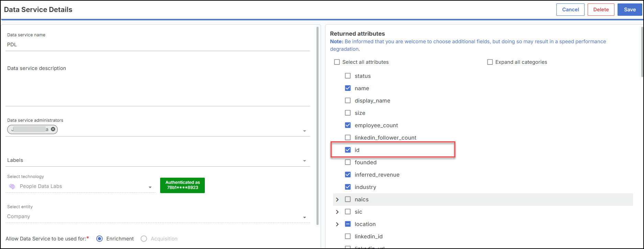
Task: Toggle the employee_count checkbox
Action: coord(348,125)
